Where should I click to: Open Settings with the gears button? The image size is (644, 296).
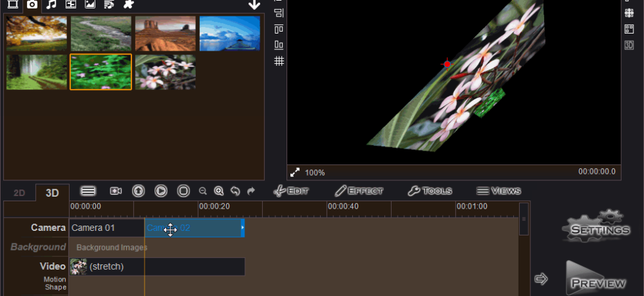pyautogui.click(x=595, y=225)
